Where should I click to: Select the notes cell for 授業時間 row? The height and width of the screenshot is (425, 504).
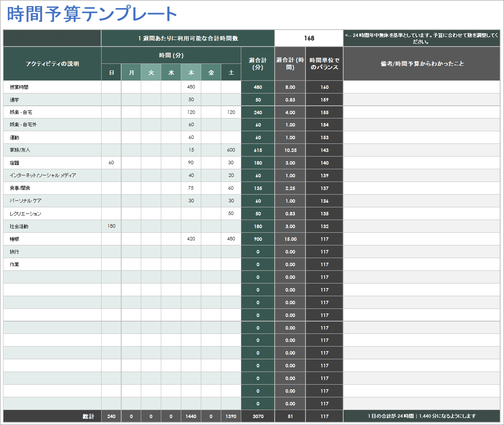[422, 87]
